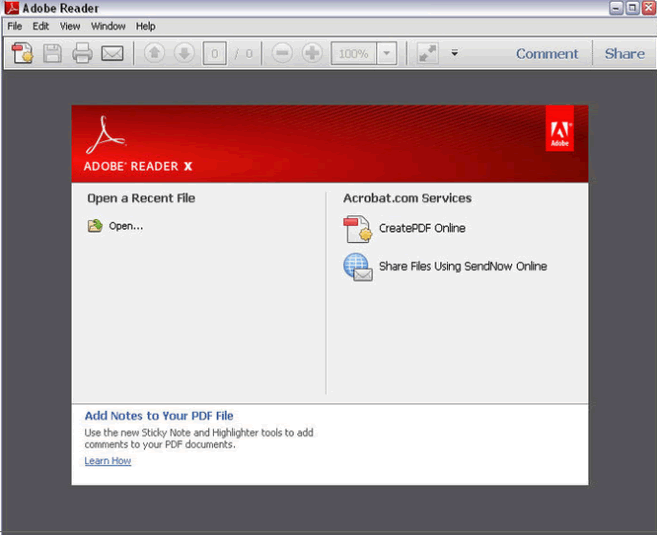
Task: Follow the Learn How link
Action: pyautogui.click(x=108, y=460)
